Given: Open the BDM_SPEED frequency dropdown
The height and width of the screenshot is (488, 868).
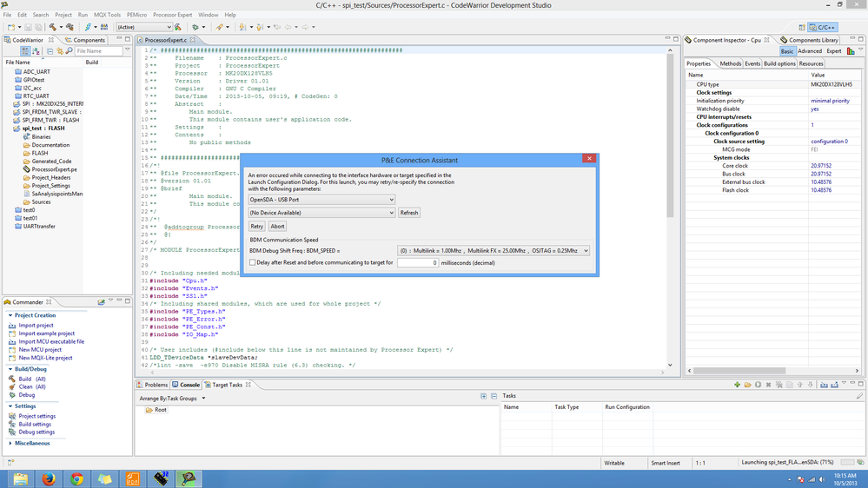Looking at the screenshot, I should pyautogui.click(x=494, y=251).
